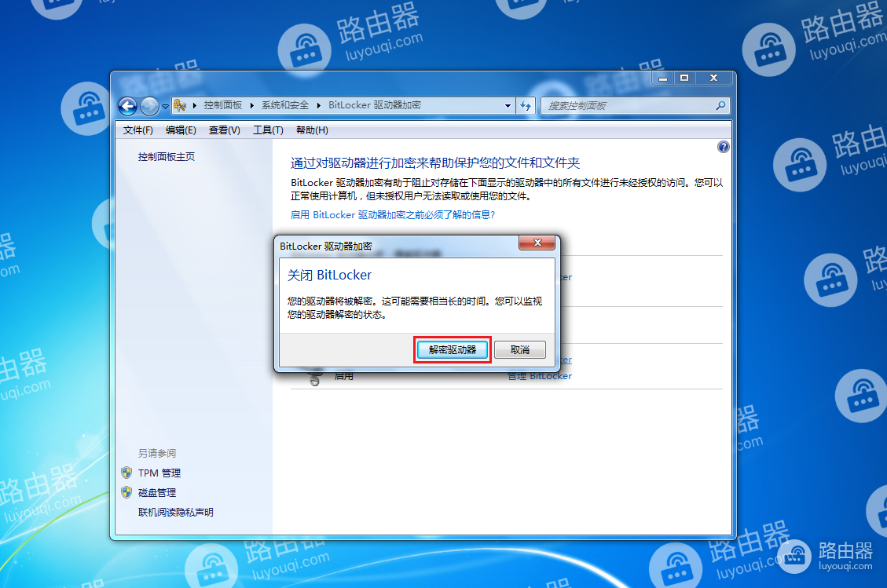Click the Back navigation arrow

coord(127,106)
